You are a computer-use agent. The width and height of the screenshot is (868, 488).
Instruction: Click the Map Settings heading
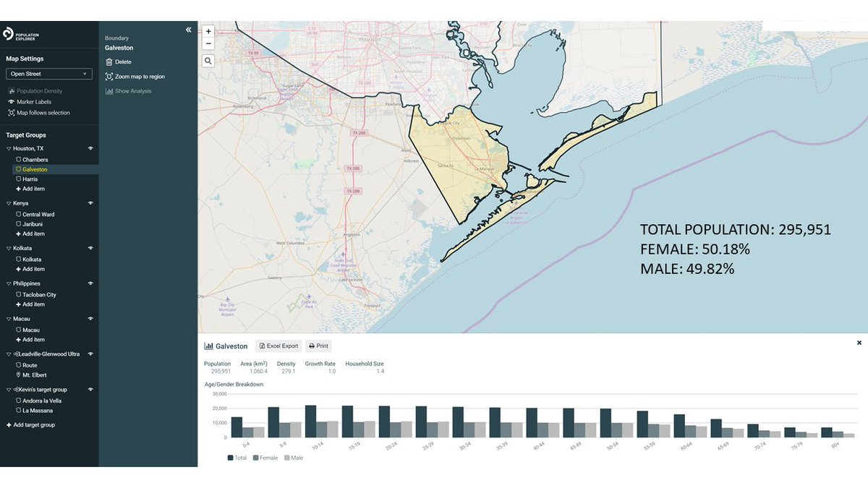[x=25, y=59]
